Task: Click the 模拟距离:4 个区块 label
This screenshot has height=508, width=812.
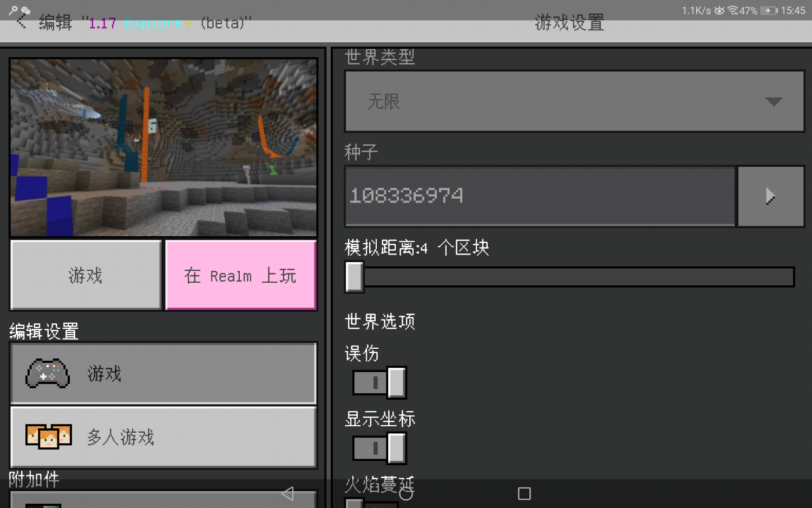Action: 417,248
